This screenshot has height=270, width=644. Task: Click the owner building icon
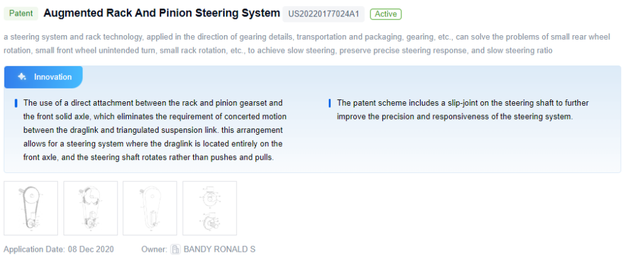click(x=176, y=249)
